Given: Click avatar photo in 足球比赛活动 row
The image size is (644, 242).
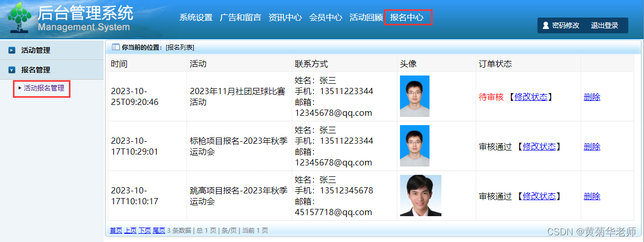Looking at the screenshot, I should point(414,96).
